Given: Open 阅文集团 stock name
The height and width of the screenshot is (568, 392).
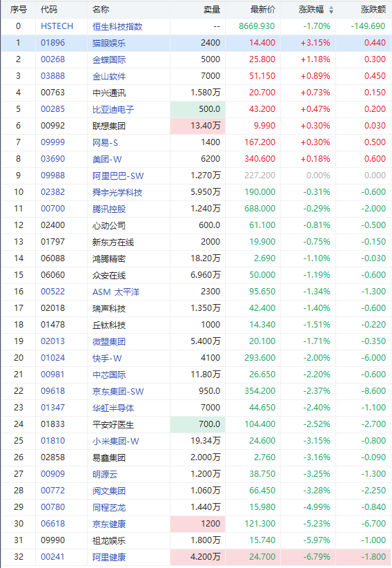Looking at the screenshot, I should point(109,491).
